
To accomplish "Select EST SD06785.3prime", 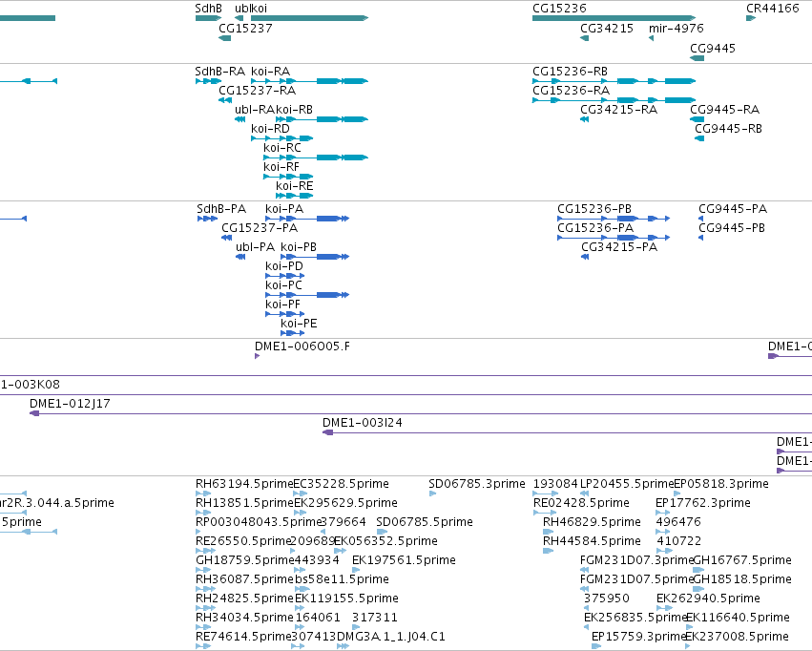I will [477, 484].
